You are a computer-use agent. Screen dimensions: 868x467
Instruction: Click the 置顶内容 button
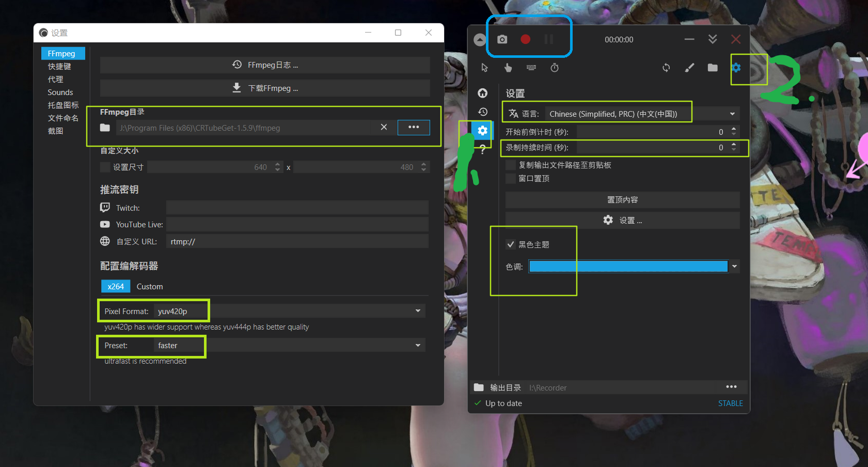622,199
